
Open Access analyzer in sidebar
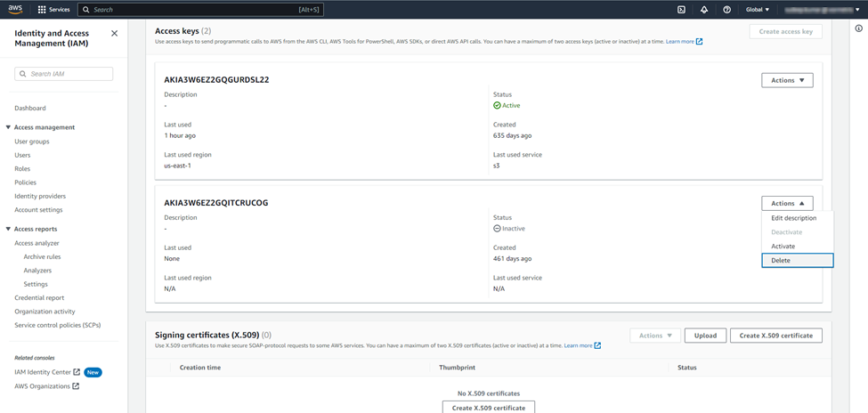(37, 243)
